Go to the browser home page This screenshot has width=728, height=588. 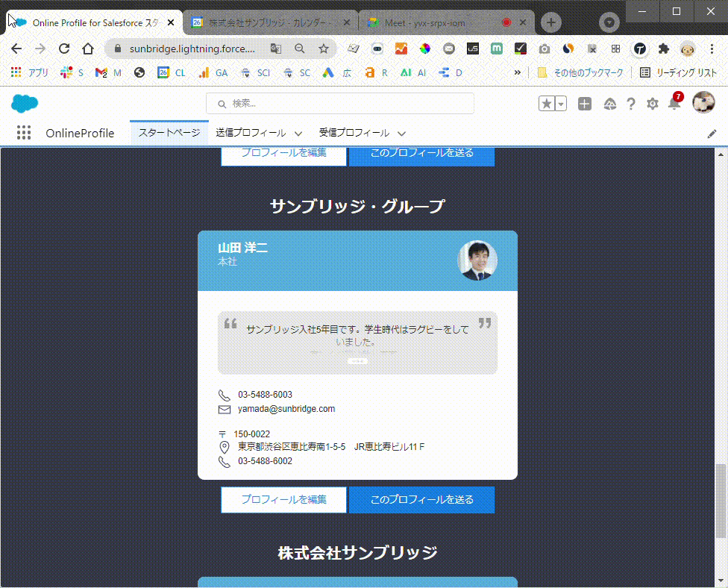click(x=88, y=49)
